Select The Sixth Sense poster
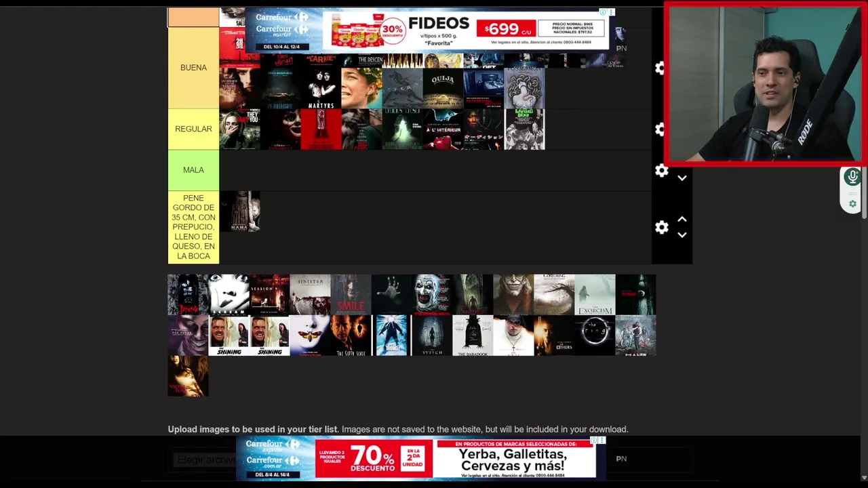 (x=351, y=335)
